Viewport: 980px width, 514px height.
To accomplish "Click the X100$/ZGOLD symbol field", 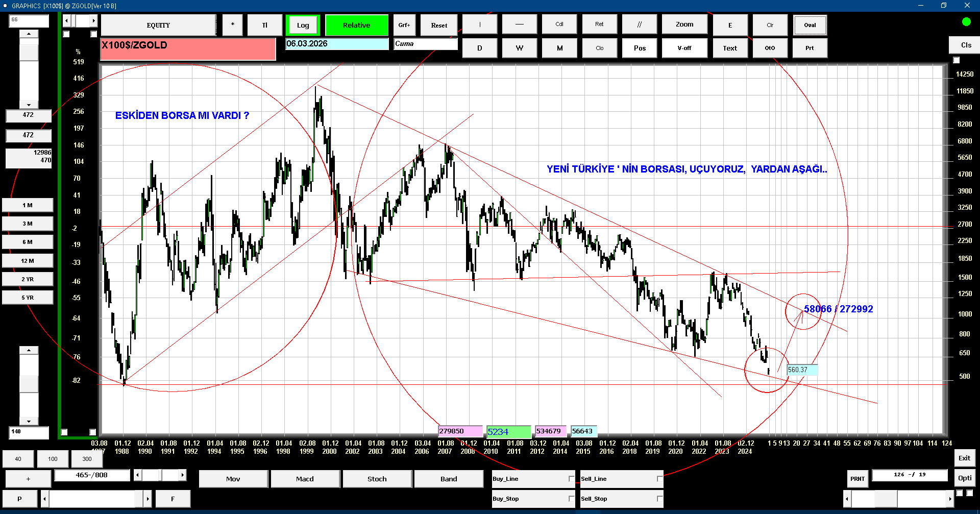I will [188, 49].
